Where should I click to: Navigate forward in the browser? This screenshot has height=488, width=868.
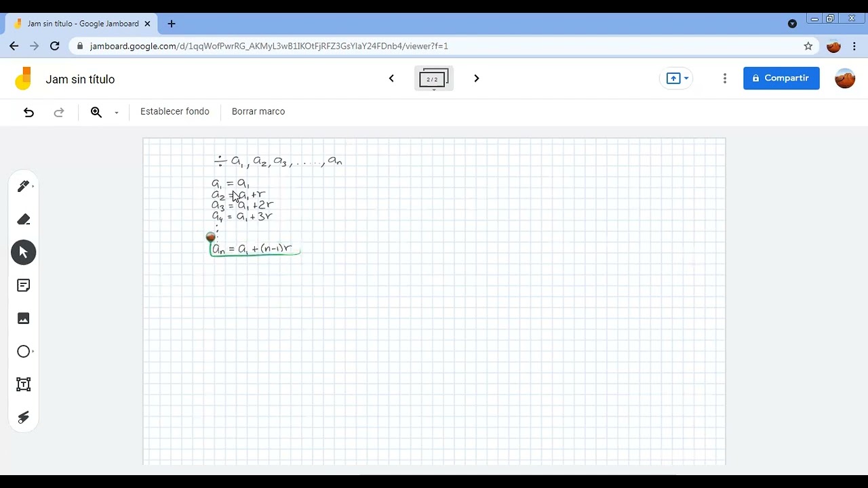click(35, 46)
